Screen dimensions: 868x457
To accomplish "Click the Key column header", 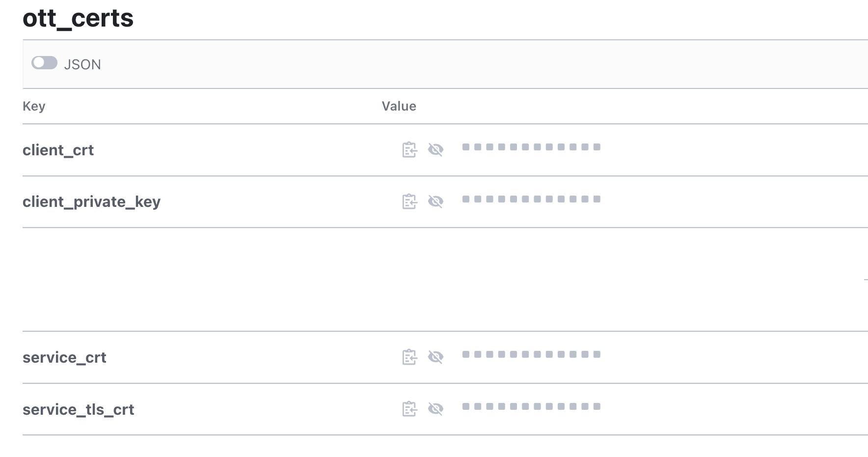I will [34, 106].
